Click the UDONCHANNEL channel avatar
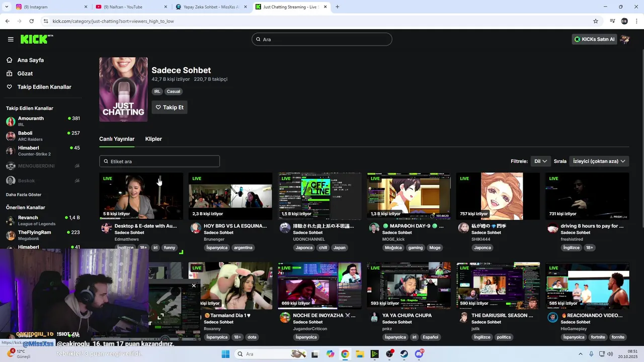This screenshot has width=644, height=362. point(285,228)
